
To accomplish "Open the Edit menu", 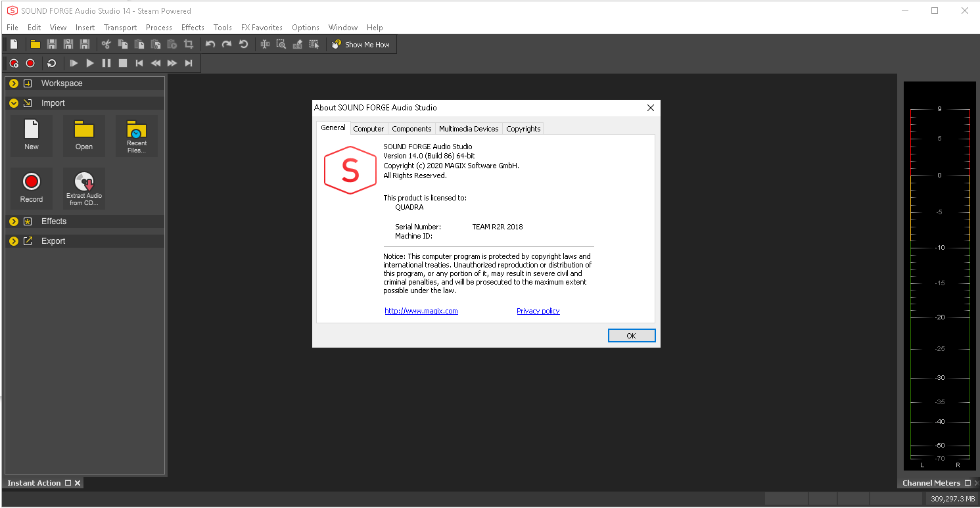I will pos(34,28).
